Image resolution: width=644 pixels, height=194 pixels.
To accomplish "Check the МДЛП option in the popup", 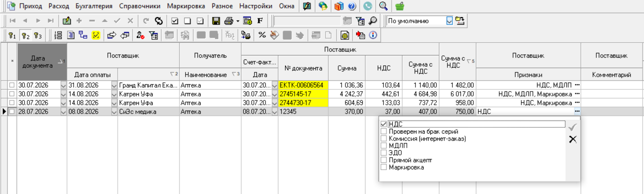I will coord(384,146).
